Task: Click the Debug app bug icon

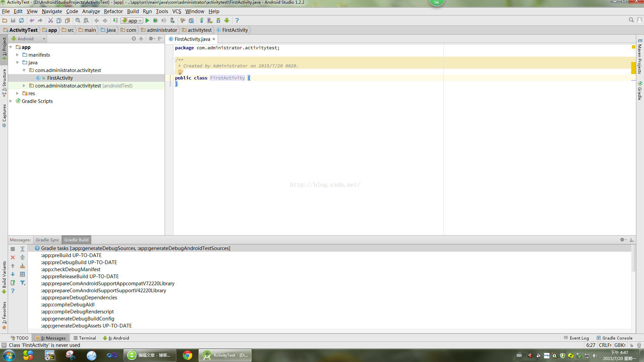Action: coord(155,20)
